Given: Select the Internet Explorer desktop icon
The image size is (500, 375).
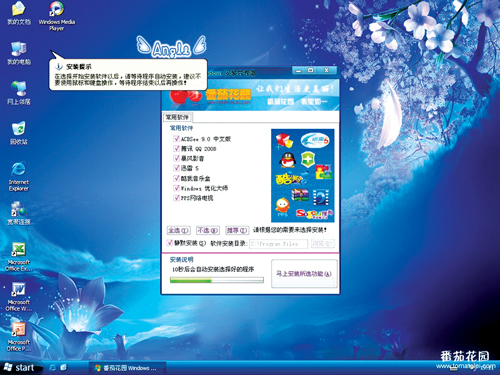Looking at the screenshot, I should tap(19, 176).
